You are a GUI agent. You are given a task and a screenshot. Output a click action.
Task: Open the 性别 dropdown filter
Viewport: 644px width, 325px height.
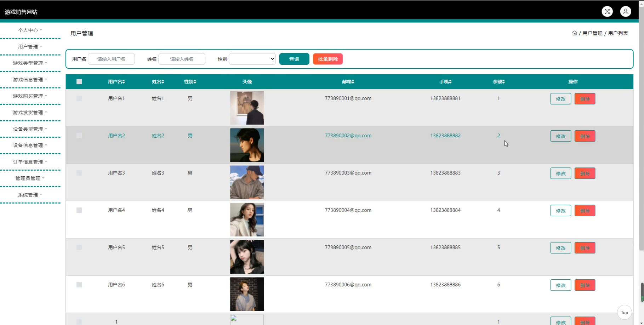tap(252, 59)
